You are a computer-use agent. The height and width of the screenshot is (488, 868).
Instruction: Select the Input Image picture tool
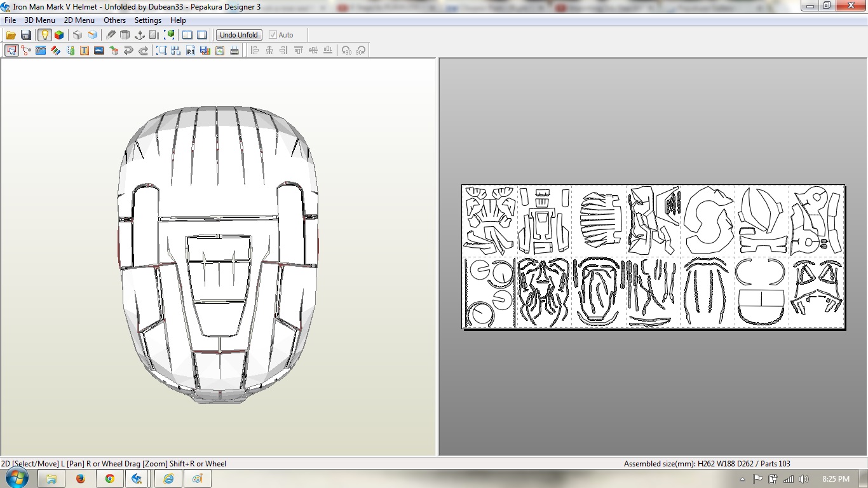pos(99,50)
